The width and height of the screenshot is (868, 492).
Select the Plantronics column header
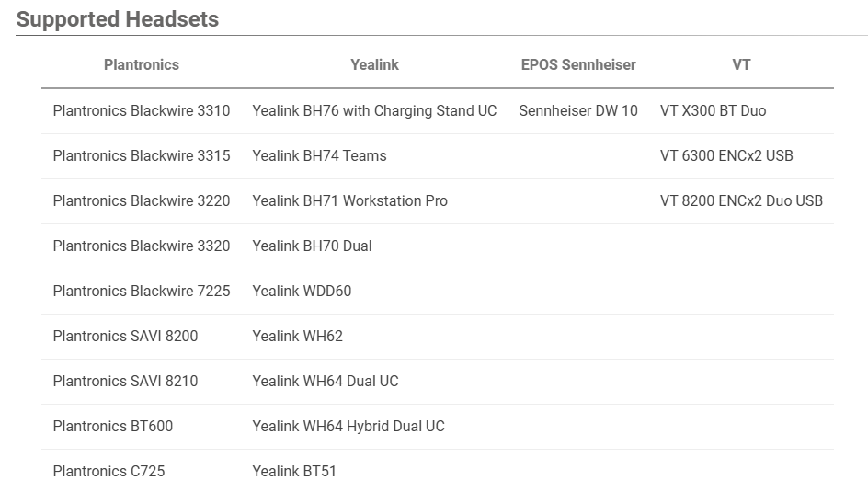(142, 64)
